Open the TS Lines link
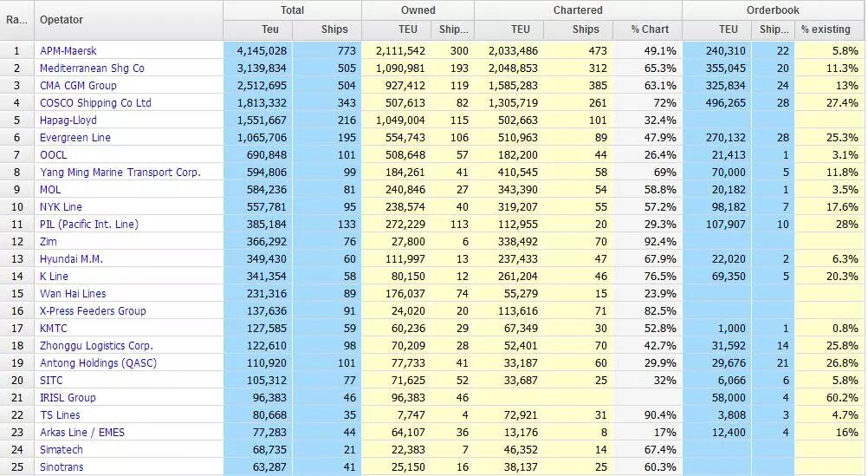The height and width of the screenshot is (476, 868). [x=60, y=415]
